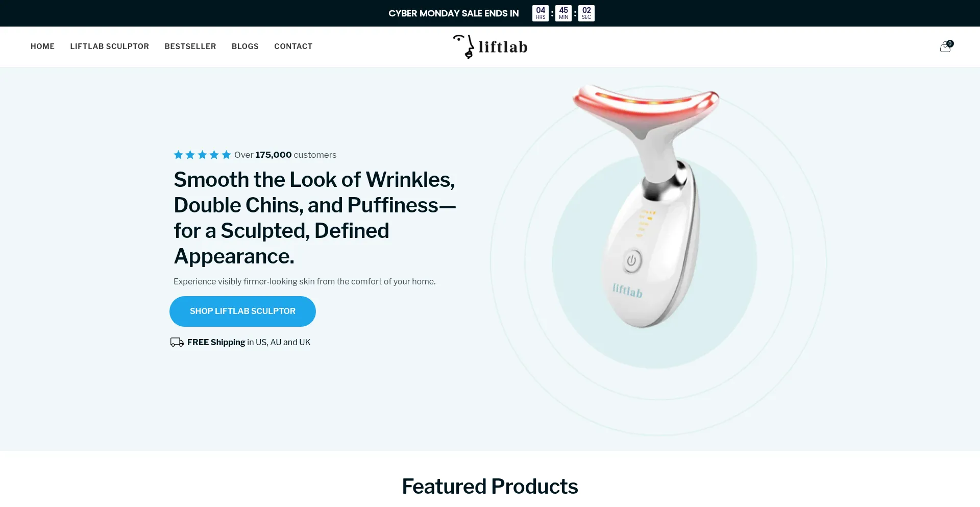Go to the HOME menu item
The image size is (980, 507).
click(x=42, y=46)
